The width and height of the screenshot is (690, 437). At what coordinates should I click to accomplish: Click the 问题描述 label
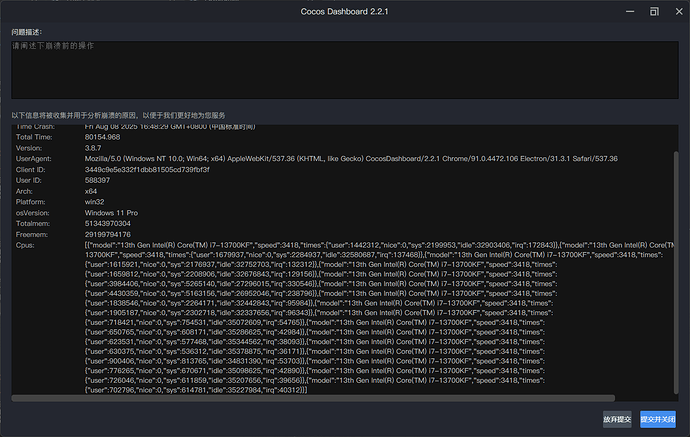tap(27, 32)
